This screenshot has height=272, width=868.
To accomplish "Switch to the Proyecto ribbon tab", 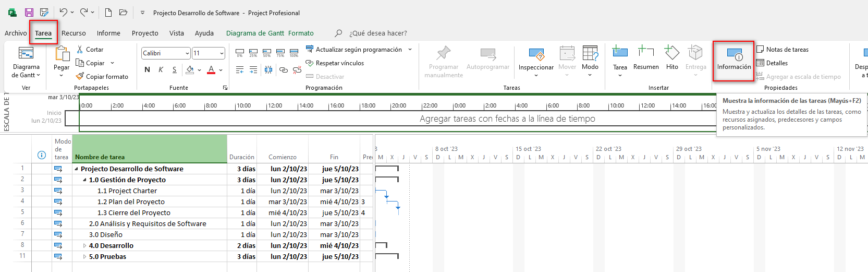I will point(145,33).
